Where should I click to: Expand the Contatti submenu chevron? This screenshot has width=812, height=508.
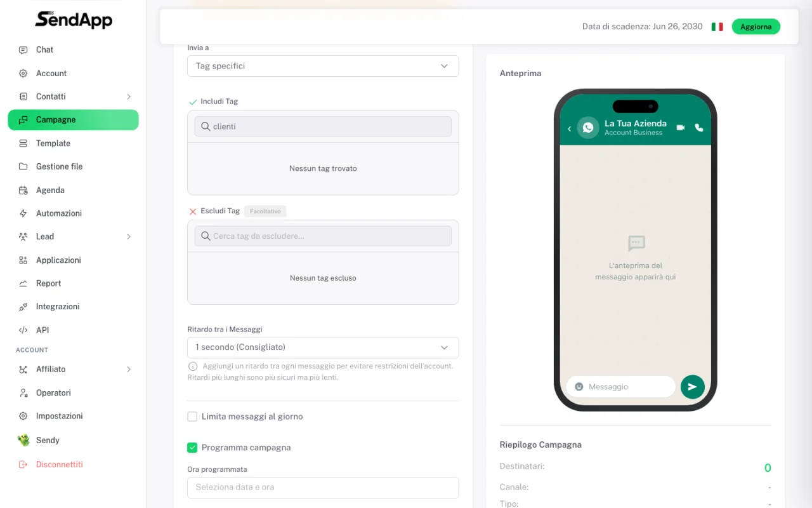(129, 97)
